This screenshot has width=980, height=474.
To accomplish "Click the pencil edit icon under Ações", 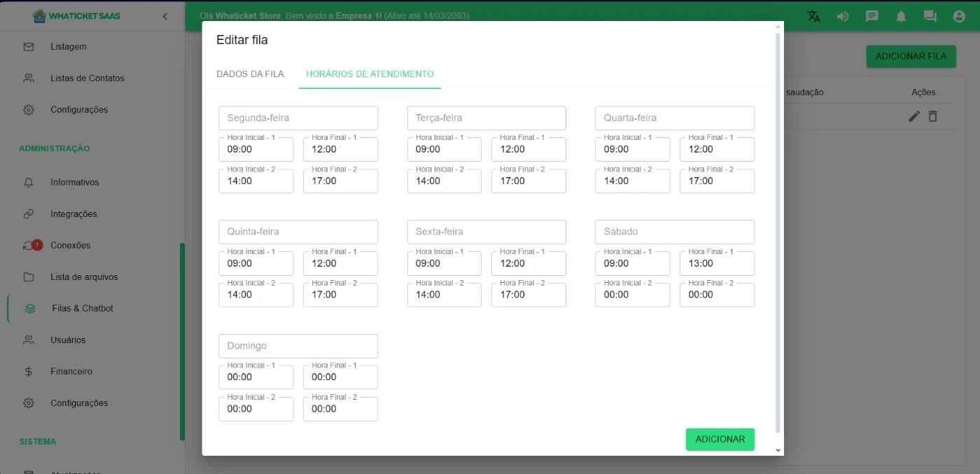I will coord(914,116).
